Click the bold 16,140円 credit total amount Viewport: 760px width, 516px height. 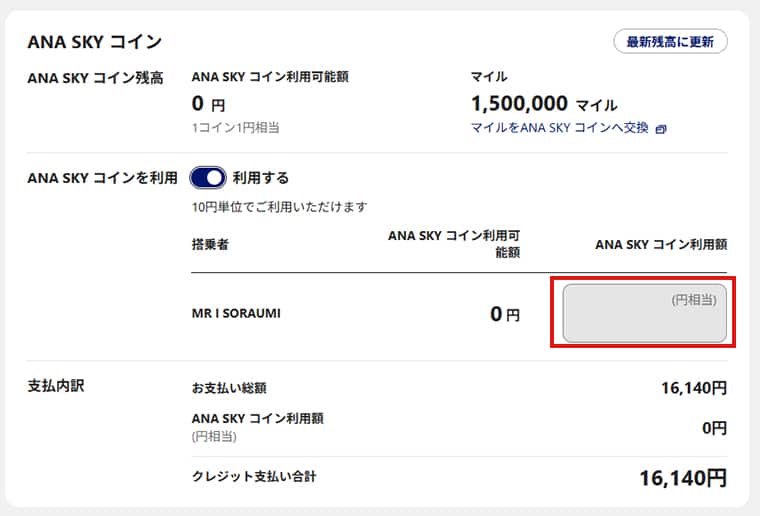(683, 478)
